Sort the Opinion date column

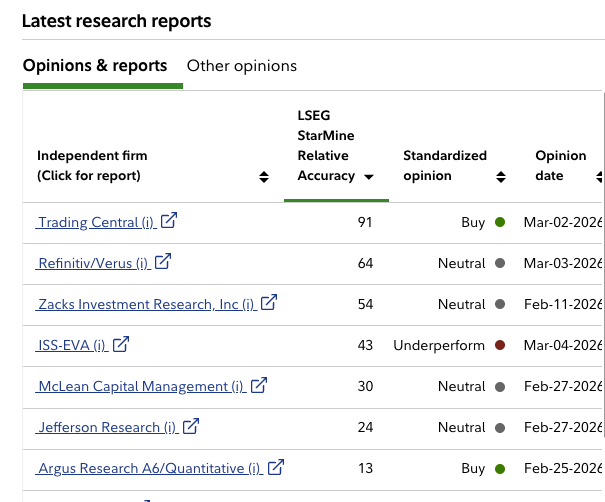pyautogui.click(x=600, y=176)
